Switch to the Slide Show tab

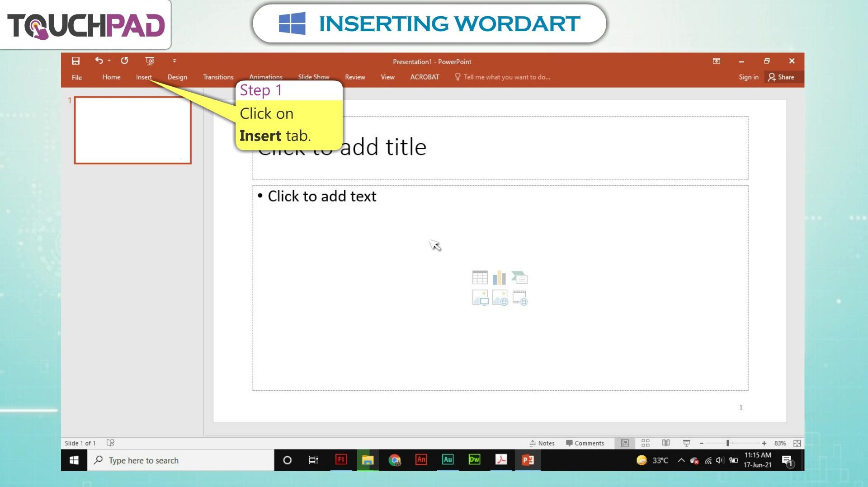click(x=313, y=77)
